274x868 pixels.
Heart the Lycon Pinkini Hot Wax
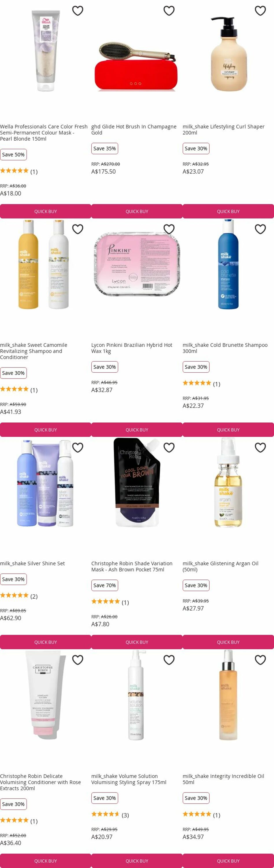pos(169,229)
